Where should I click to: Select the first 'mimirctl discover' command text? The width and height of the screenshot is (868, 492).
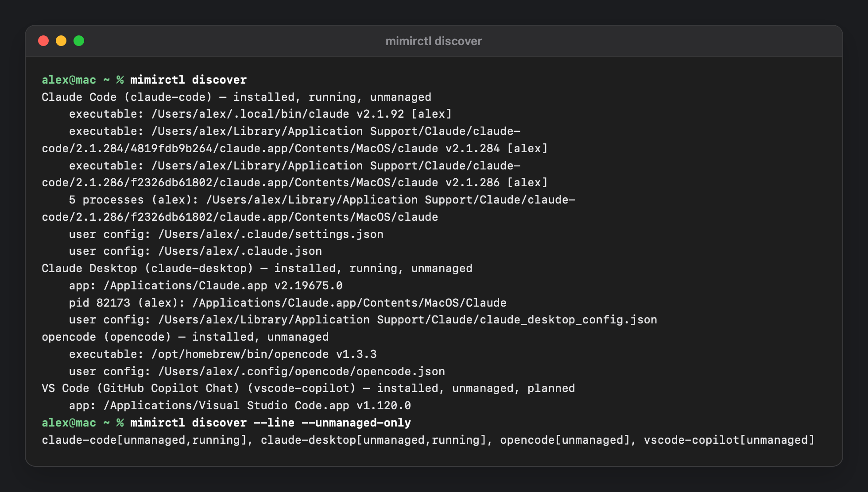tap(188, 80)
